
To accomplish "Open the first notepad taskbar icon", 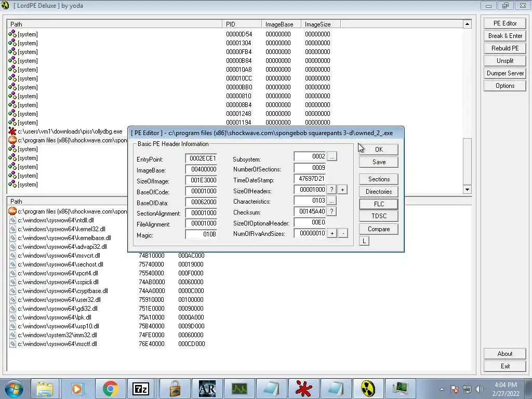I will click(x=271, y=389).
